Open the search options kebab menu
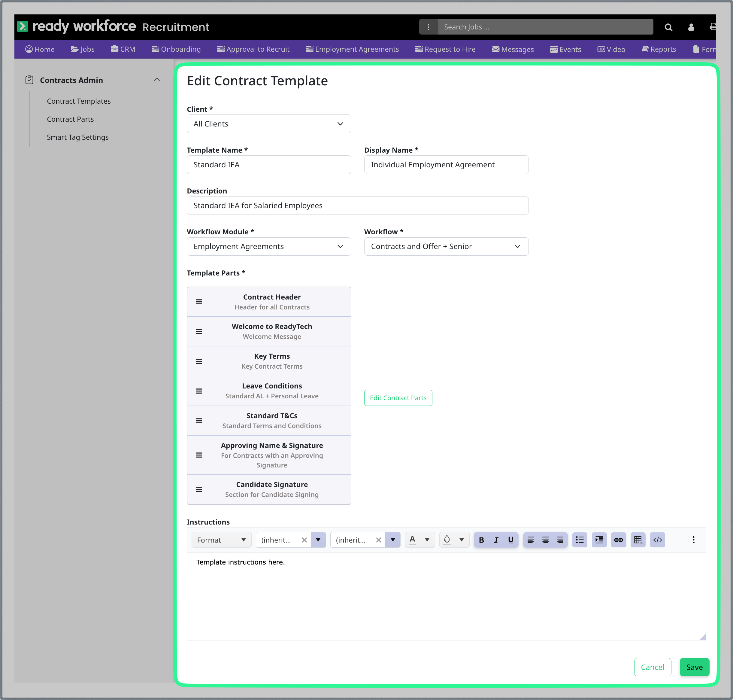733x700 pixels. [428, 27]
